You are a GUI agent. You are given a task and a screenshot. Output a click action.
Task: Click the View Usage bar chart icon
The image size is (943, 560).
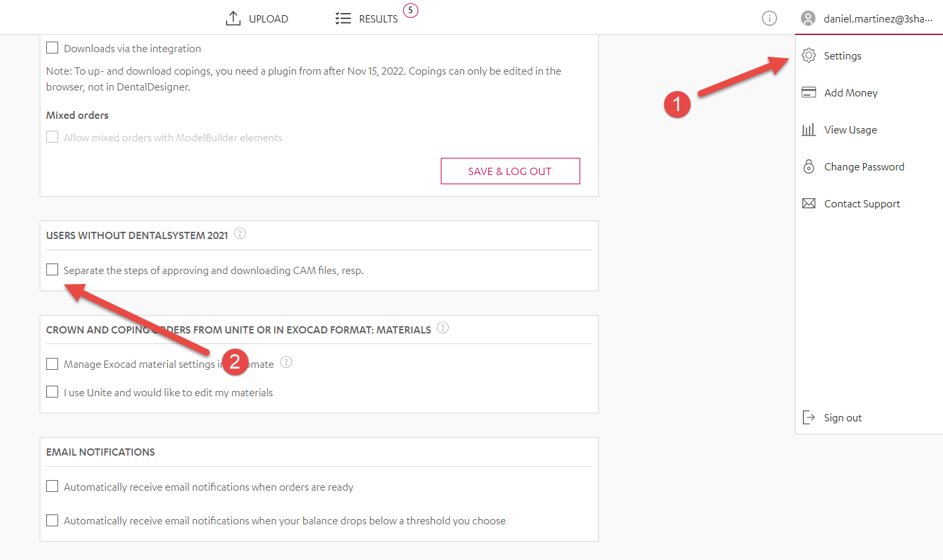809,129
